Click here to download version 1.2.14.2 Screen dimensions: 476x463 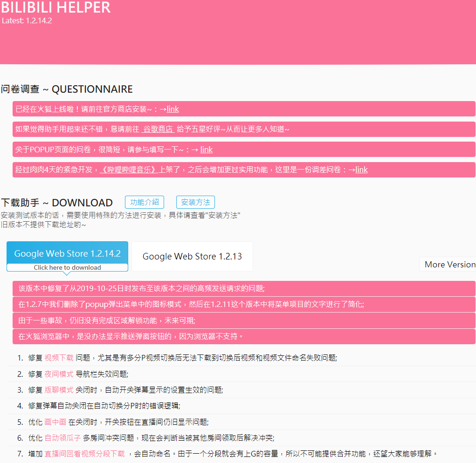coord(68,267)
